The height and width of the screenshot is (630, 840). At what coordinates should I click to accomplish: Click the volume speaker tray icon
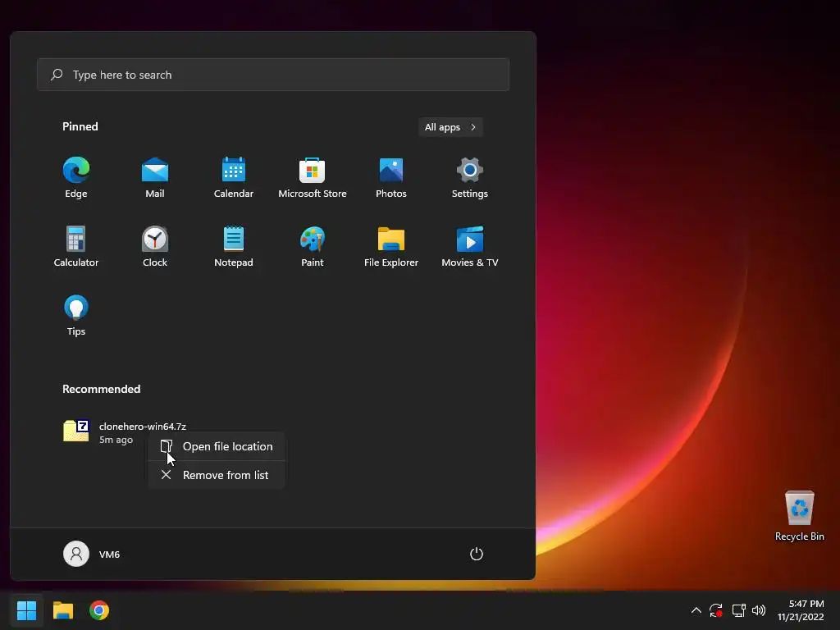tap(759, 610)
